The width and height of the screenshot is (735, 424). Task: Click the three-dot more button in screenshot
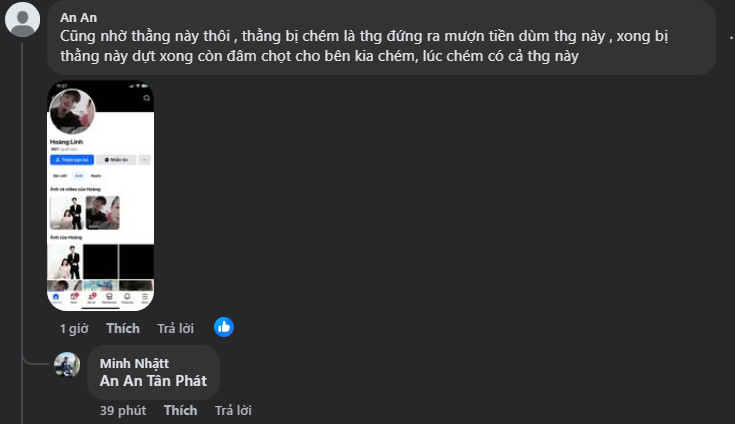145,160
